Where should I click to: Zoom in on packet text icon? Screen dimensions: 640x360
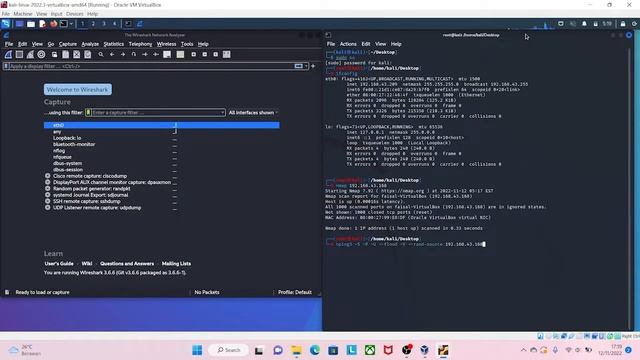coord(193,54)
